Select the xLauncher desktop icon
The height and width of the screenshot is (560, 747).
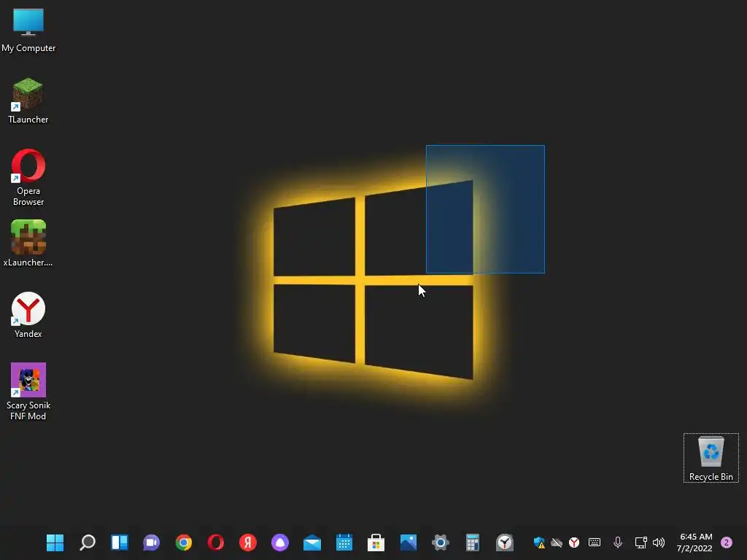pyautogui.click(x=28, y=244)
